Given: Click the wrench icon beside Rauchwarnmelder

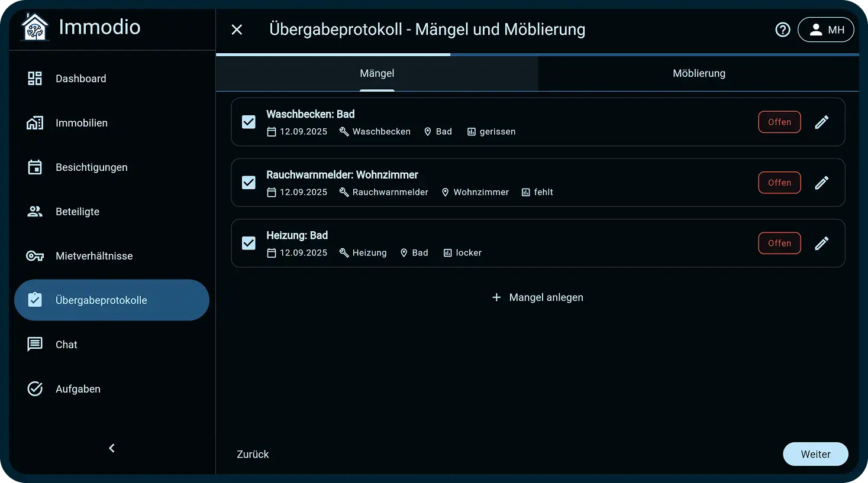Looking at the screenshot, I should (x=344, y=192).
